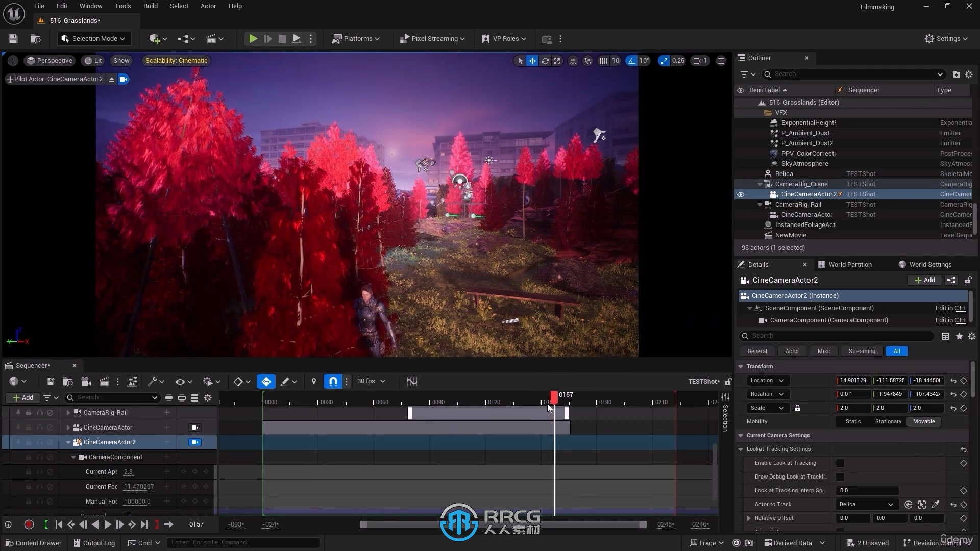Click the Sequencer bottom time range scrollbar
This screenshot has height=551, width=980.
pos(503,524)
